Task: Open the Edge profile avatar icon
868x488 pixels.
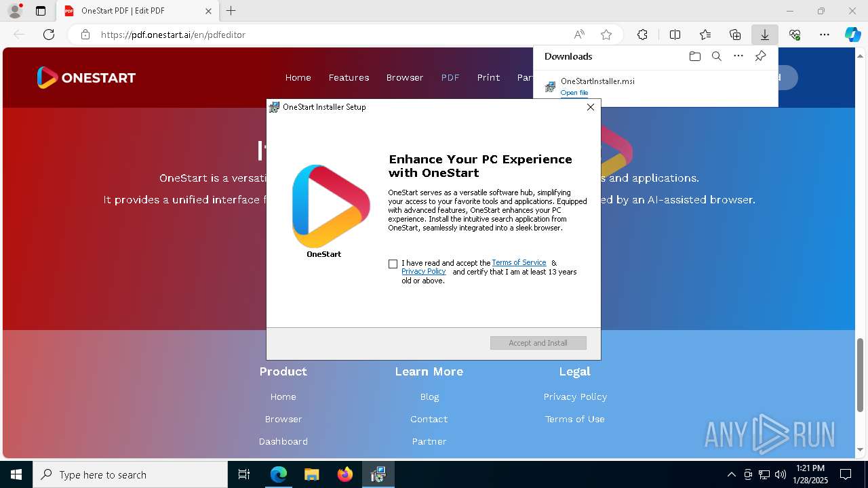Action: [x=15, y=11]
